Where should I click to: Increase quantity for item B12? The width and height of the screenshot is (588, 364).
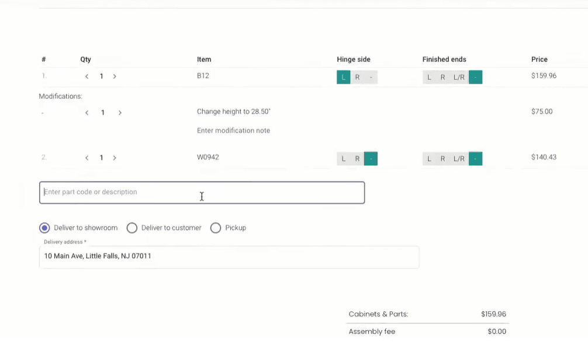click(115, 77)
